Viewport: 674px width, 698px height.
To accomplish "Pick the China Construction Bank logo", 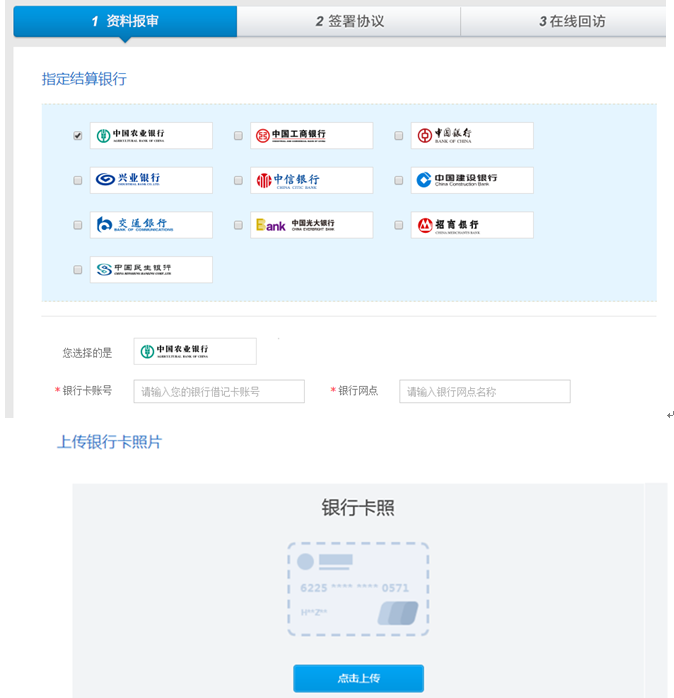I will (x=471, y=180).
